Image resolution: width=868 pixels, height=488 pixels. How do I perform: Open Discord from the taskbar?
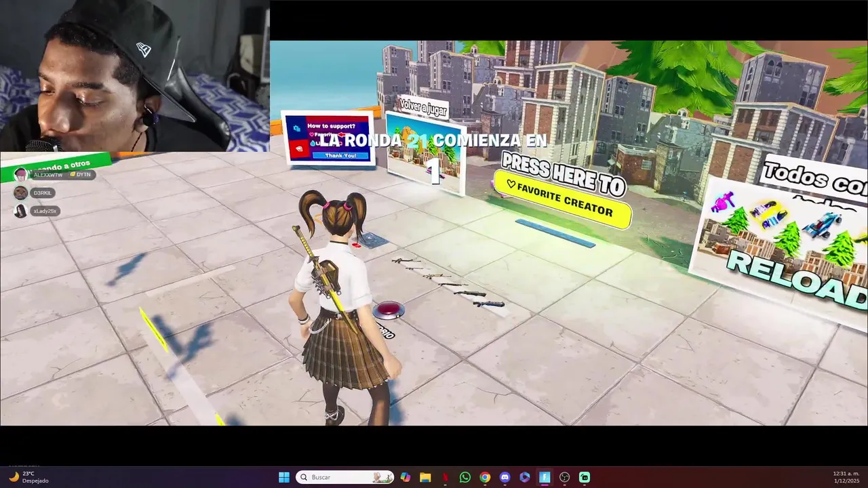(x=505, y=477)
